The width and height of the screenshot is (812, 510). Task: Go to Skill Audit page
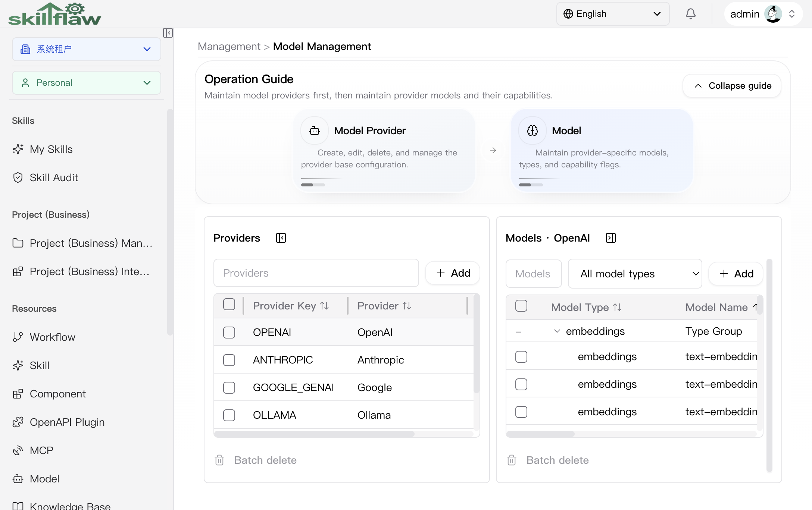(54, 177)
